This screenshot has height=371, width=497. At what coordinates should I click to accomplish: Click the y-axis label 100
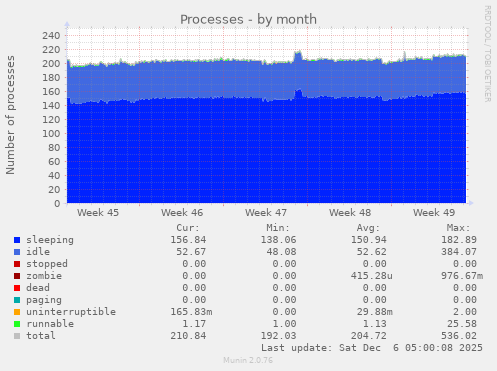point(51,134)
